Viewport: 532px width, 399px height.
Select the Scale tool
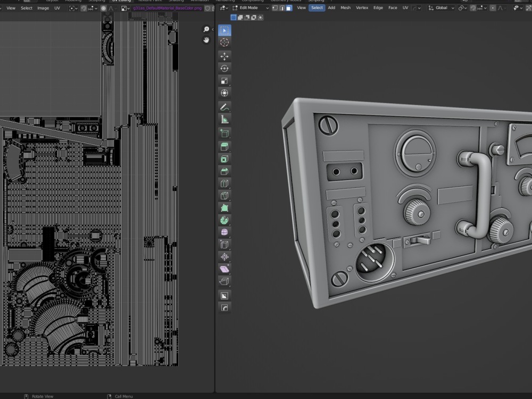(224, 80)
